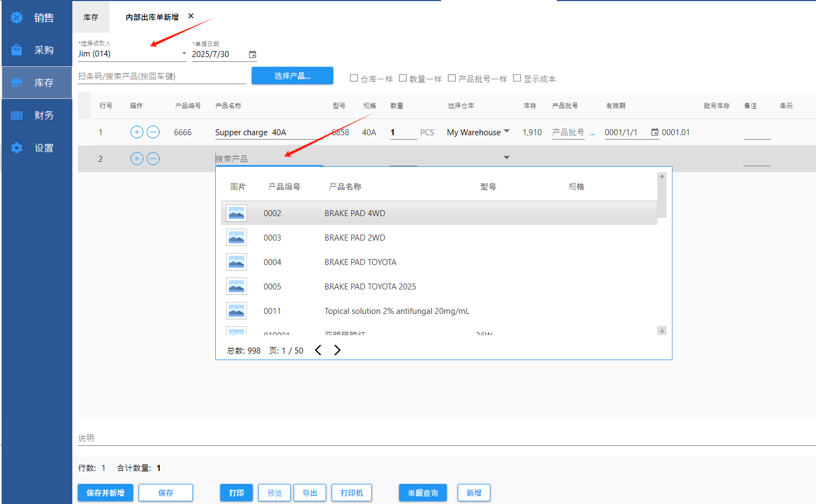Click the 保存并新增 button
This screenshot has width=816, height=504.
pyautogui.click(x=105, y=493)
